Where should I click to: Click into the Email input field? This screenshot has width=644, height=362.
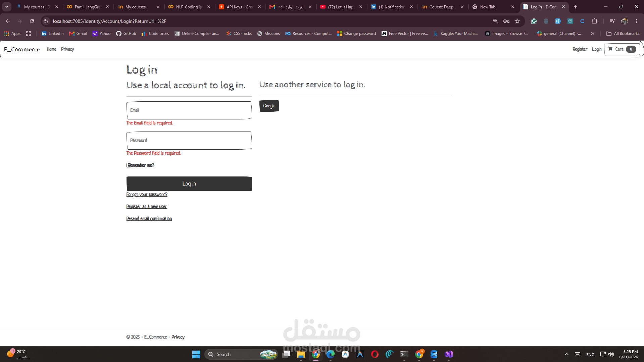click(189, 110)
